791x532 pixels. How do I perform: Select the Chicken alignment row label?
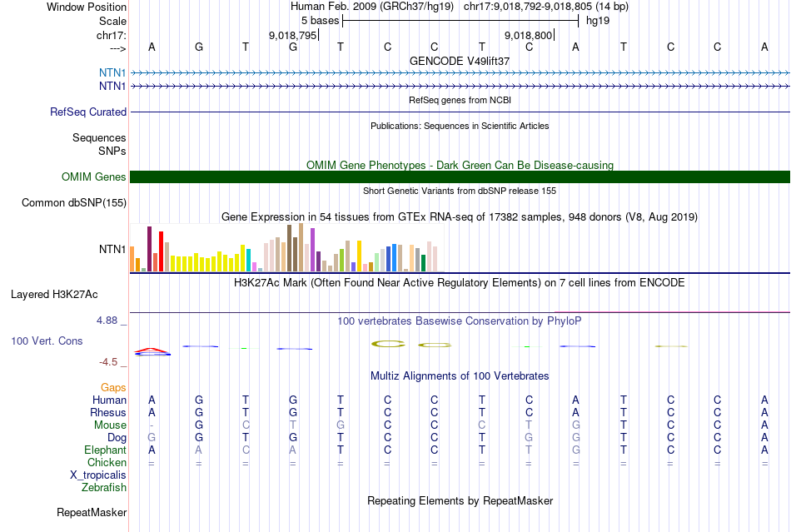[107, 462]
